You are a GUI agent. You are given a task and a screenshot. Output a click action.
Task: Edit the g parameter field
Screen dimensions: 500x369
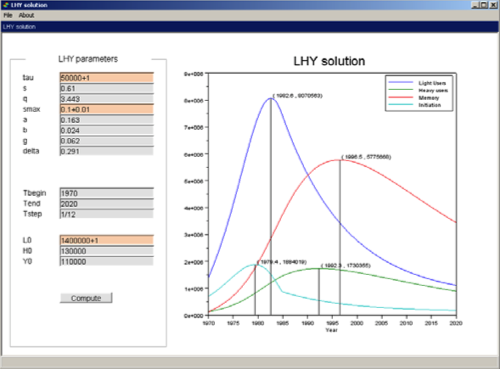(107, 141)
